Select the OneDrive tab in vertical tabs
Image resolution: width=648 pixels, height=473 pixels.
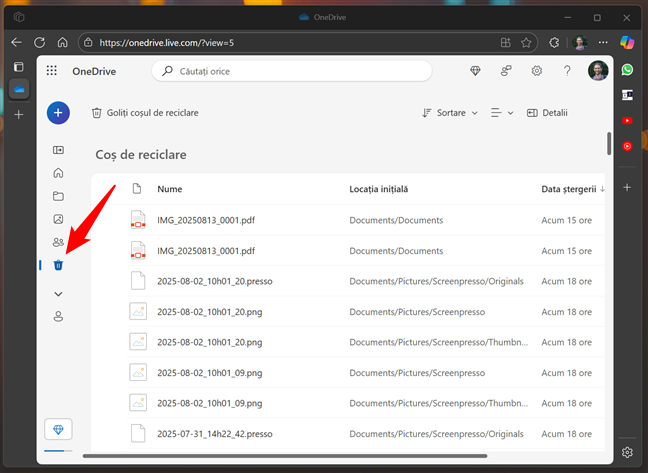click(19, 89)
